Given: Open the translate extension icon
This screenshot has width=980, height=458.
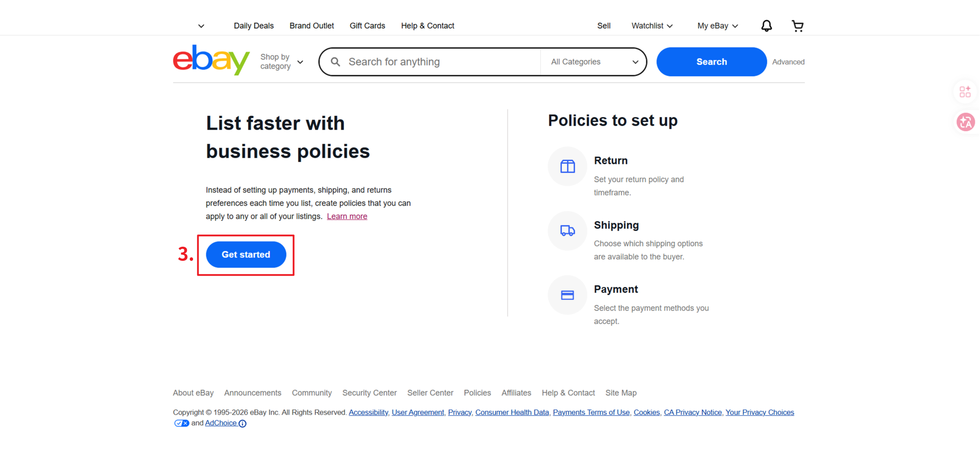Looking at the screenshot, I should click(966, 122).
